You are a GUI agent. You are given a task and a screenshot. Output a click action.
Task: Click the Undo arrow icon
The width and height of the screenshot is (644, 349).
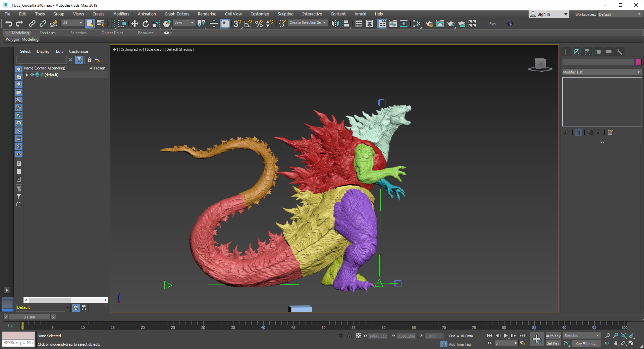[x=9, y=23]
